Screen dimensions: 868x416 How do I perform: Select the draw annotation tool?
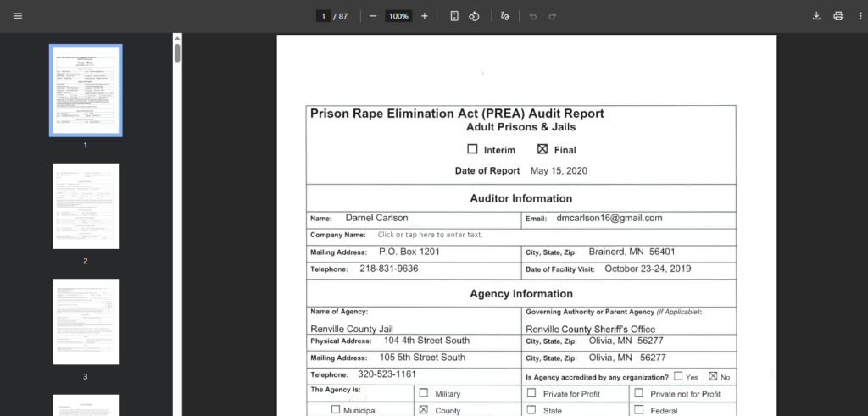pos(505,16)
